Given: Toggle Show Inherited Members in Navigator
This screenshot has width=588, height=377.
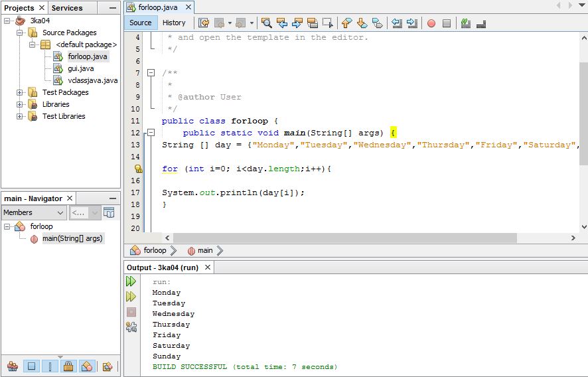Looking at the screenshot, I should (13, 366).
